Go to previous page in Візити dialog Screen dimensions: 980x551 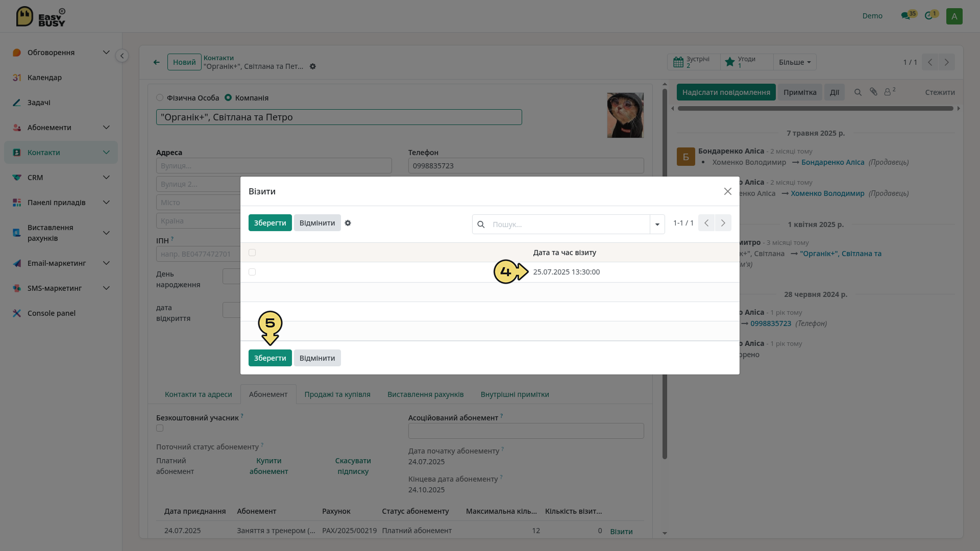click(706, 223)
